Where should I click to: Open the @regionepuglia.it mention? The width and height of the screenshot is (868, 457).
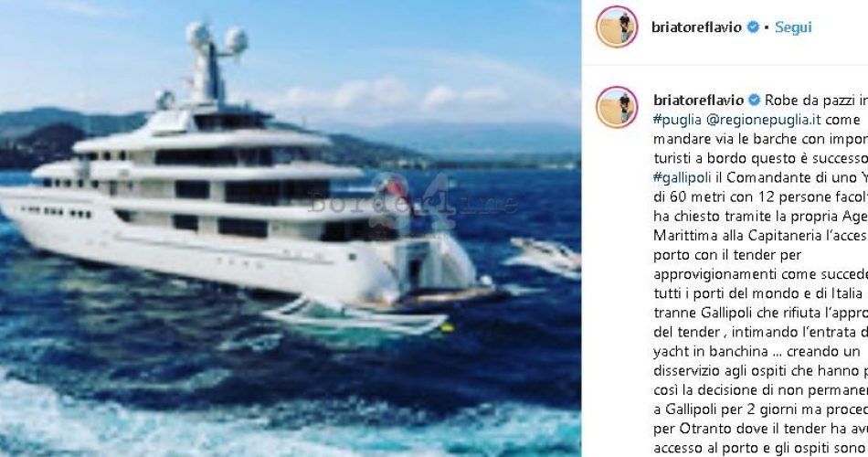click(x=763, y=120)
